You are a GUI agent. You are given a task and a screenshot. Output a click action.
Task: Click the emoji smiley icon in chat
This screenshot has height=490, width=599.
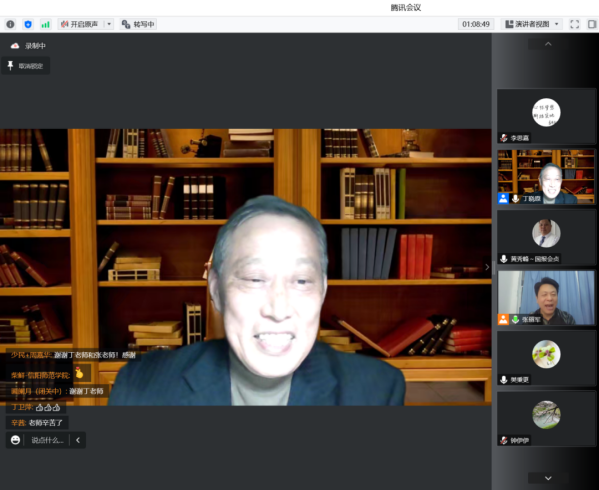(15, 440)
